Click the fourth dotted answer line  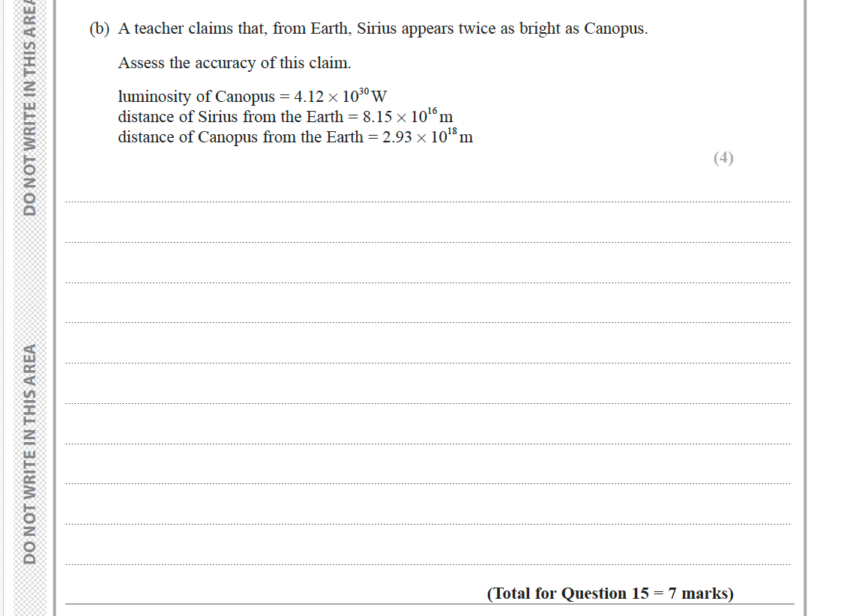(x=427, y=323)
